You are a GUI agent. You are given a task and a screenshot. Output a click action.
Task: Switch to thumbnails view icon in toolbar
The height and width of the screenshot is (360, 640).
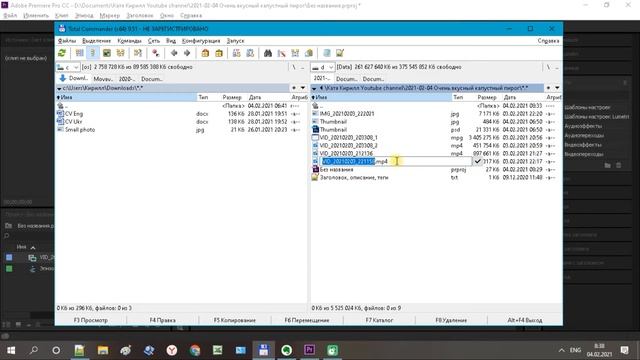point(107,53)
